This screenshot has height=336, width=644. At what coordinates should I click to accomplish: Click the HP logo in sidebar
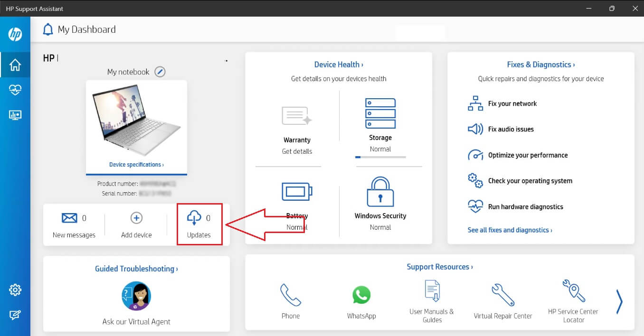point(15,34)
